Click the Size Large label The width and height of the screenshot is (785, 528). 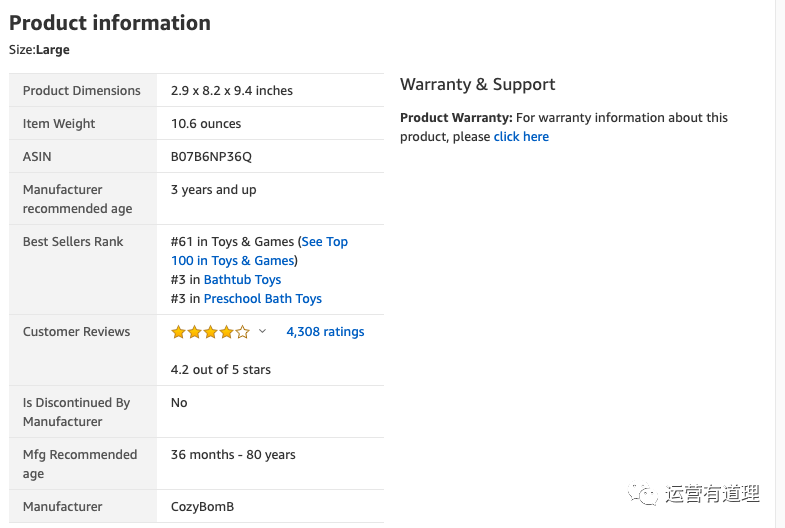pyautogui.click(x=39, y=50)
